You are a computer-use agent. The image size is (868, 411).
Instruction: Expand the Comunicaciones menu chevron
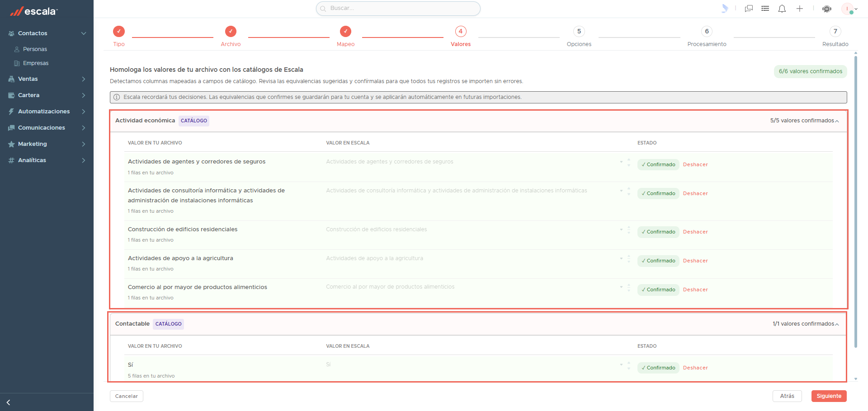(84, 128)
